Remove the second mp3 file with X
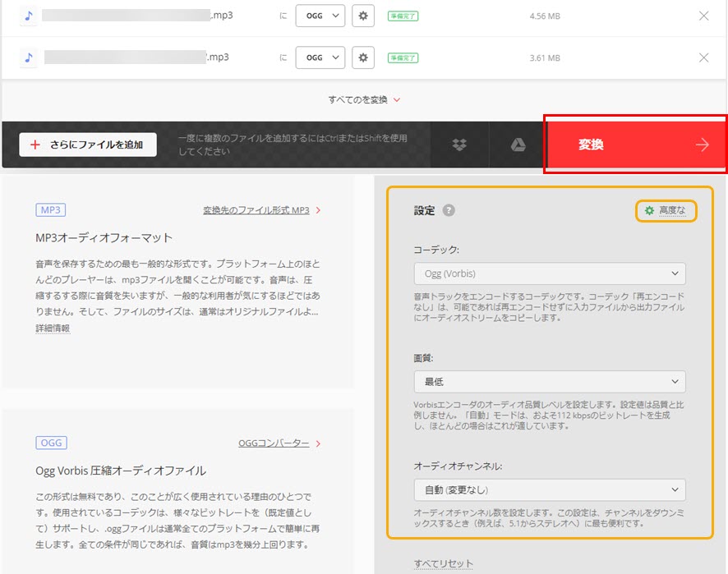The width and height of the screenshot is (728, 574). (703, 57)
